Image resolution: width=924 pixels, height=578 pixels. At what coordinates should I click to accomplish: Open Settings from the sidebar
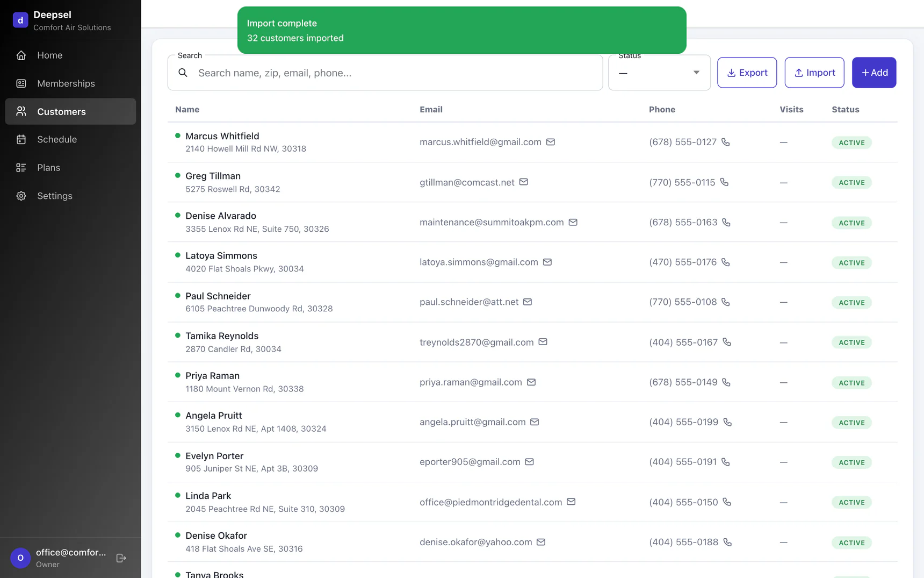pyautogui.click(x=70, y=196)
